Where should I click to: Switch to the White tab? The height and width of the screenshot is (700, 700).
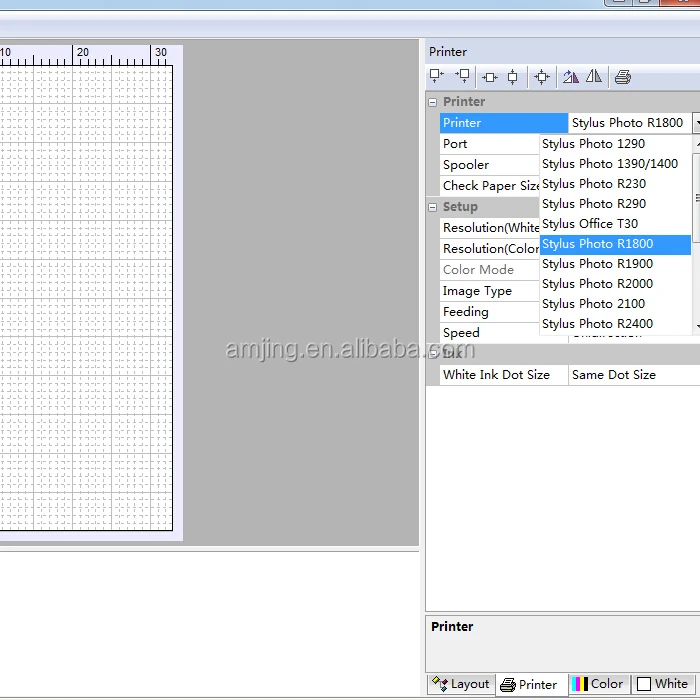[663, 684]
